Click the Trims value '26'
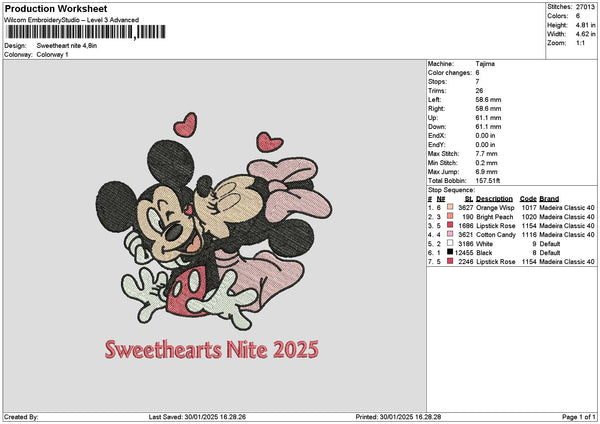Viewport: 600px width, 424px height. pyautogui.click(x=479, y=91)
